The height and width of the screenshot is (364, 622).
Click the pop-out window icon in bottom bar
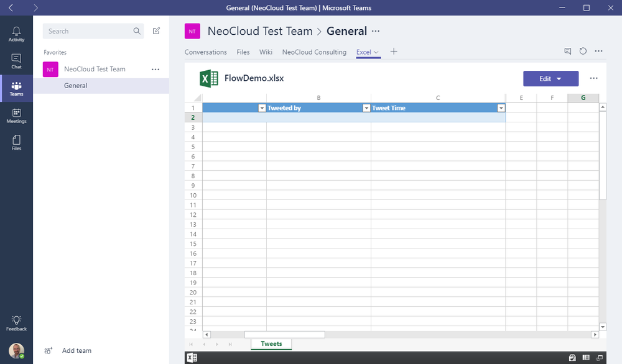[600, 358]
